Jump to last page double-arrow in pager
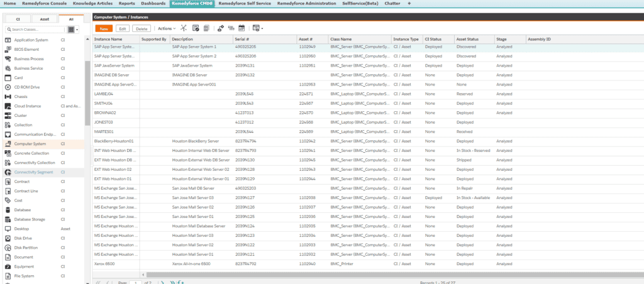Screen dimensions: 644x284 coord(172,282)
